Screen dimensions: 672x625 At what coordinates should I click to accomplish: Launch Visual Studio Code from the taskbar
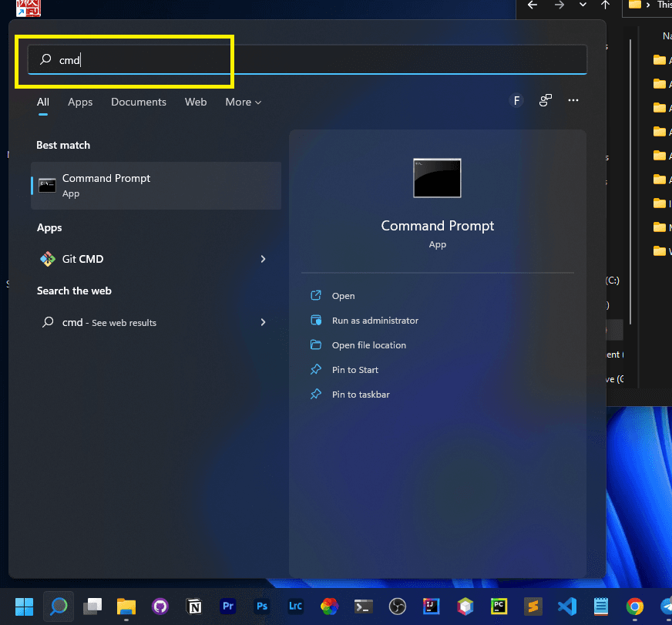tap(567, 607)
